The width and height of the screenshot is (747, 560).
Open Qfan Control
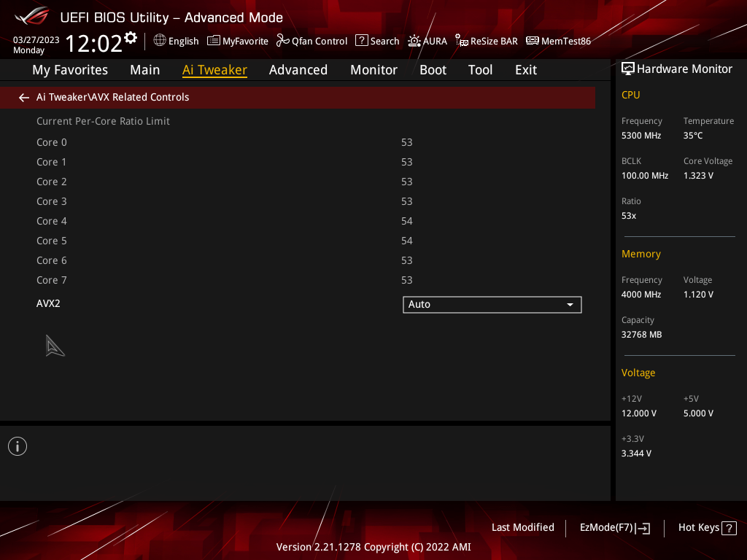click(x=320, y=42)
